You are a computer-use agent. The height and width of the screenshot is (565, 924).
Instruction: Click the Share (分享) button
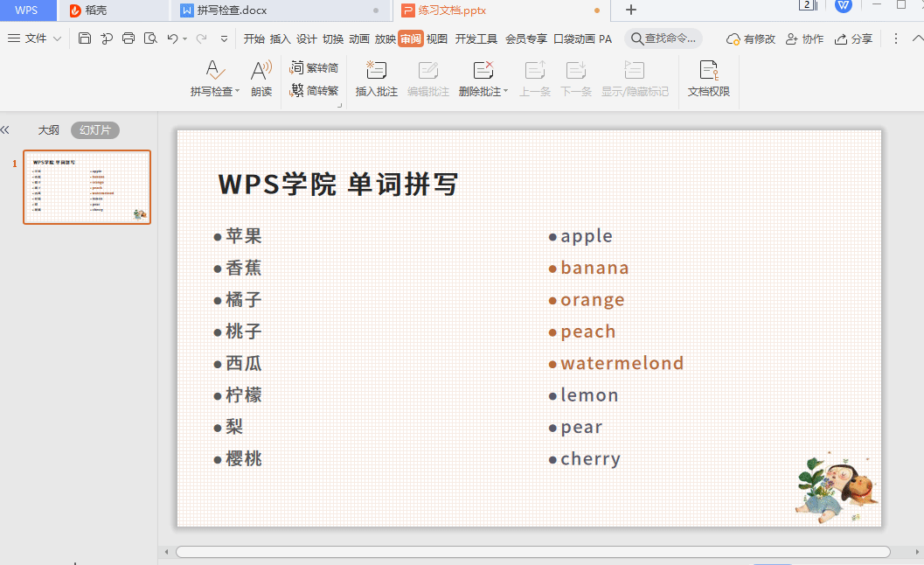(853, 38)
